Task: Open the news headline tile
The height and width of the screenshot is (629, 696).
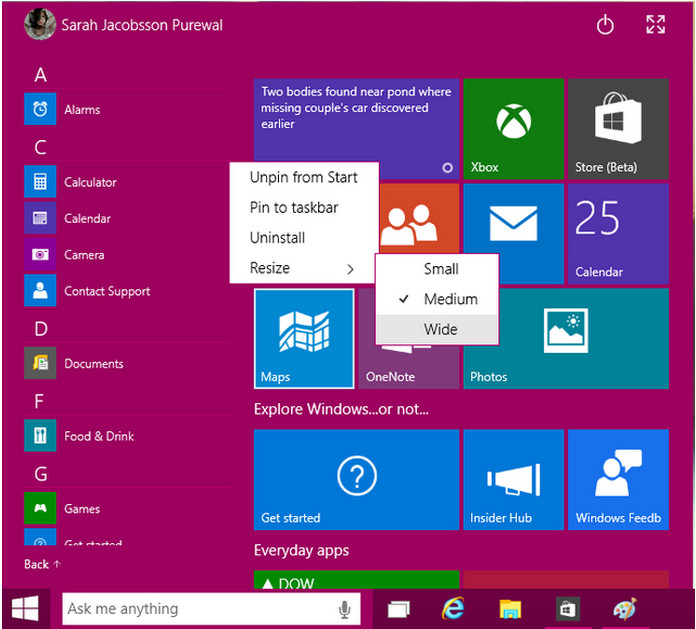Action: coord(356,120)
